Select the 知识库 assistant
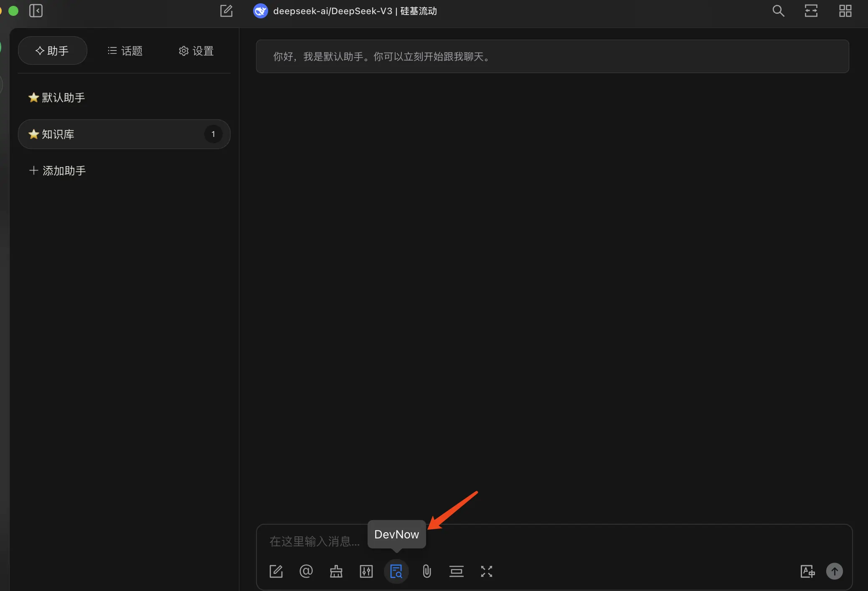 124,134
